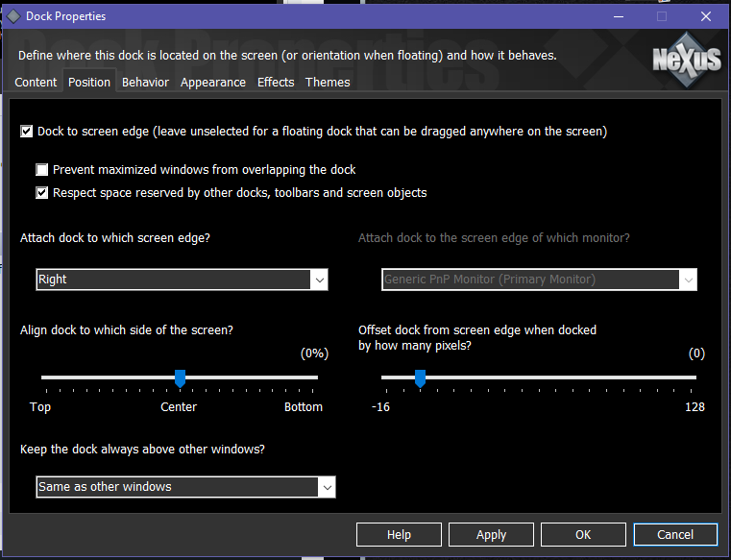
Task: Minimize the Dock Properties window
Action: click(618, 16)
